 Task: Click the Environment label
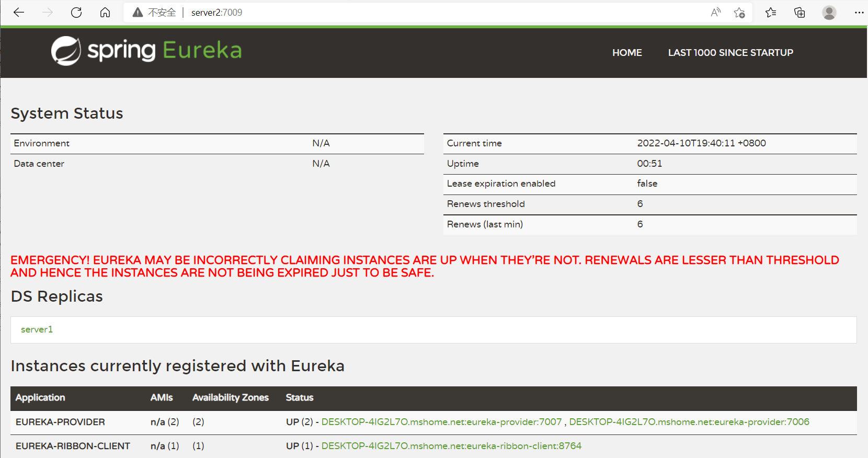41,143
